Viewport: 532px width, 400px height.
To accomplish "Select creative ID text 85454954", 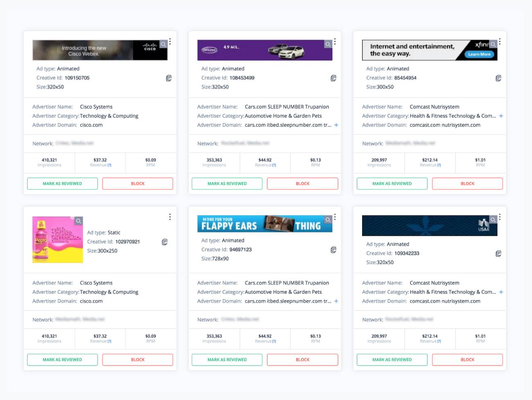I will point(406,78).
